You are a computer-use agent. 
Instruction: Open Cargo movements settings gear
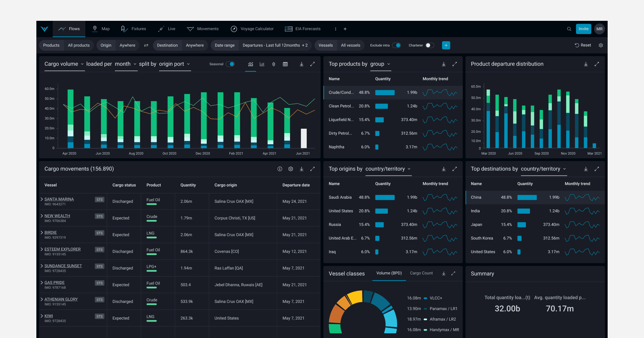pos(291,169)
